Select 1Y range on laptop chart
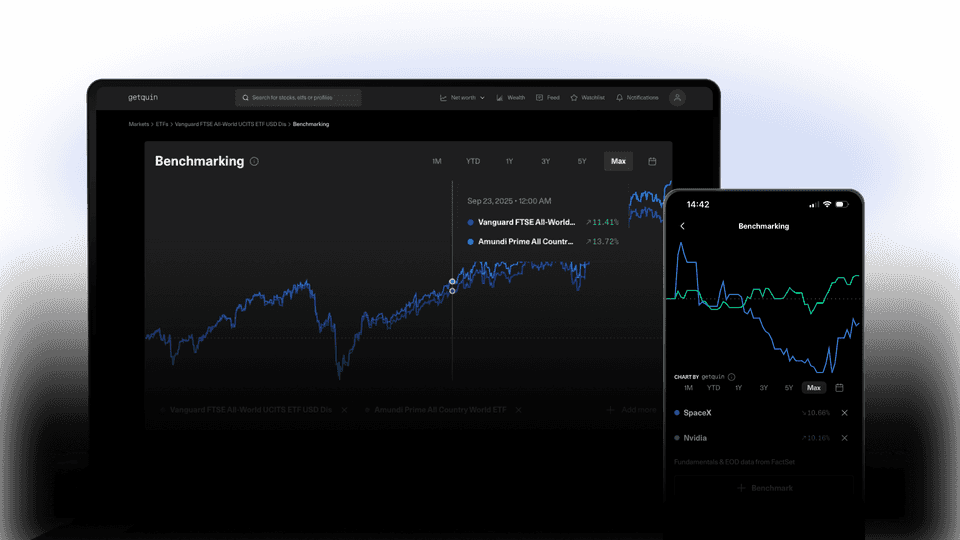Viewport: 960px width, 540px height. (509, 162)
